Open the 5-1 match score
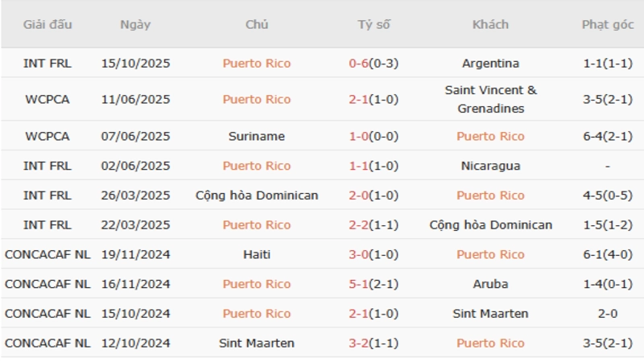Screen dimensions: 644x362 [358, 284]
